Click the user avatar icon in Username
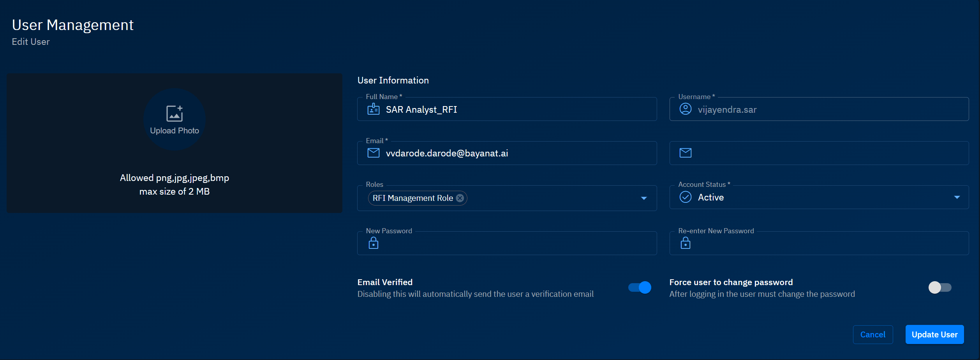 pyautogui.click(x=685, y=109)
